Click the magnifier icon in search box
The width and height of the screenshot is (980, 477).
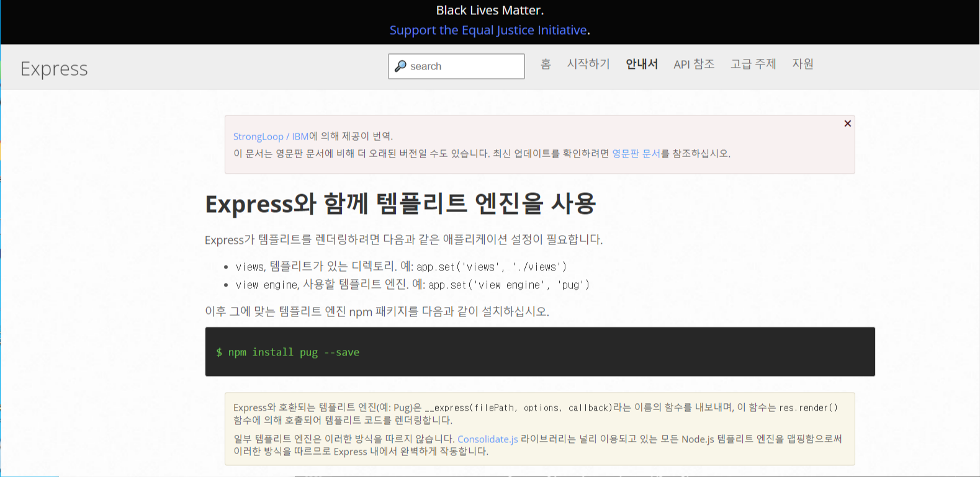pyautogui.click(x=400, y=66)
